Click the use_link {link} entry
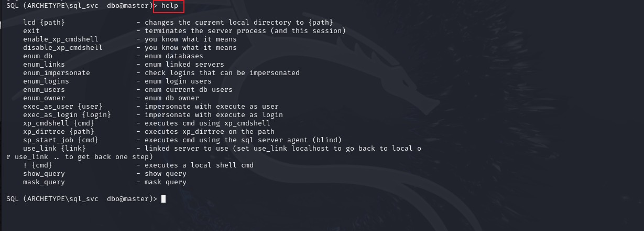This screenshot has height=231, width=644. click(x=54, y=149)
